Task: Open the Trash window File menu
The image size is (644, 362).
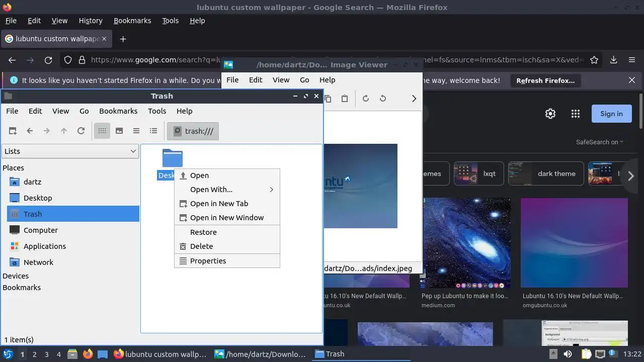Action: coord(12,111)
